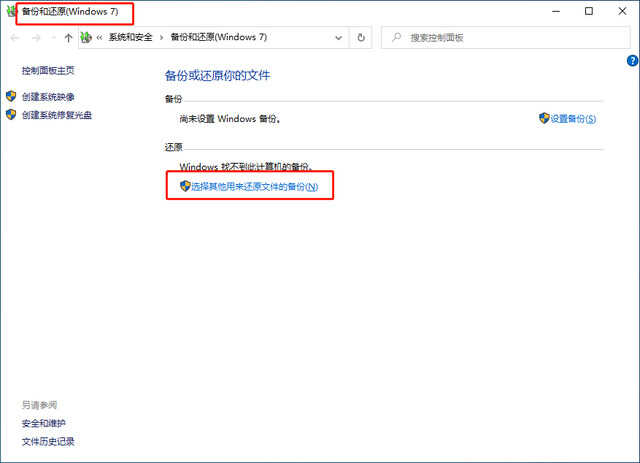Click the Backup and Restore icon in address bar
Viewport: 640px width, 463px height.
(86, 38)
